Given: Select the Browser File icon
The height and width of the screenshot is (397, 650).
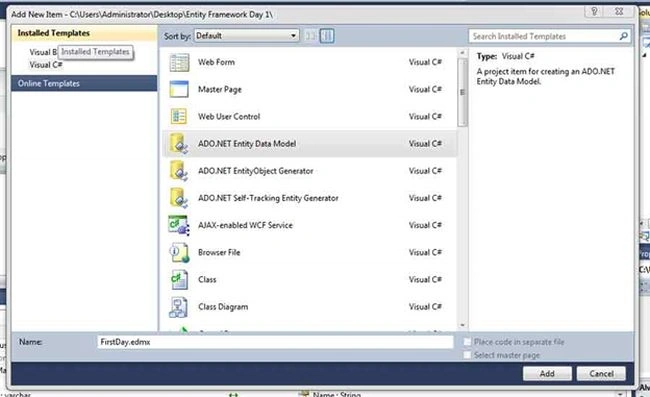Looking at the screenshot, I should [x=179, y=252].
